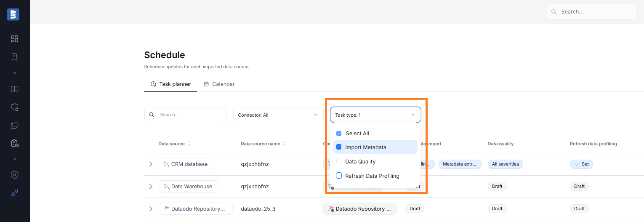The image size is (644, 222).
Task: Click the Data Warehouse data source chip
Action: (x=189, y=186)
